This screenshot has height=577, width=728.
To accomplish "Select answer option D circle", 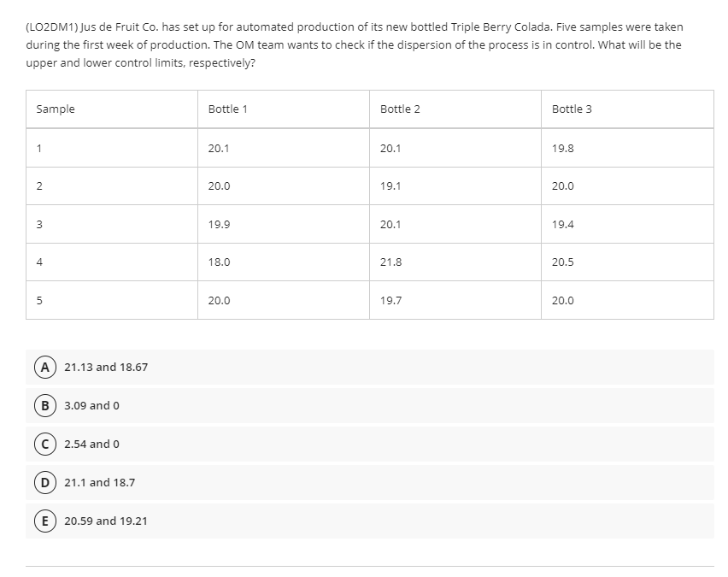I will point(44,482).
